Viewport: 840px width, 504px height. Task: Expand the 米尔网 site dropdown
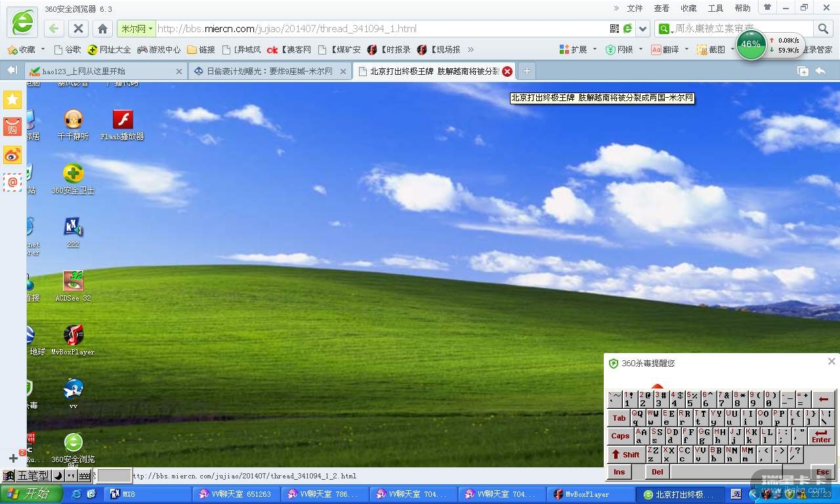click(150, 29)
